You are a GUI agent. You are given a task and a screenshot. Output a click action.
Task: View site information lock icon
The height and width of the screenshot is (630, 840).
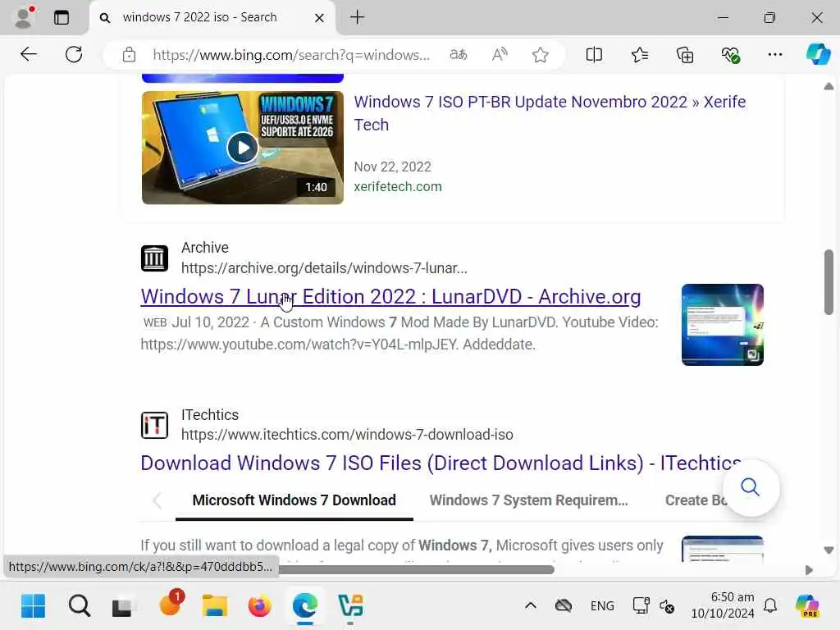tap(129, 55)
